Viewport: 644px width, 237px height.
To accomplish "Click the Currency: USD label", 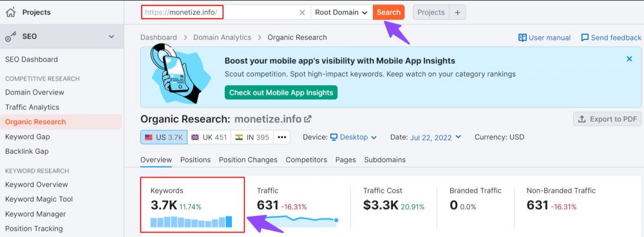I will point(500,137).
